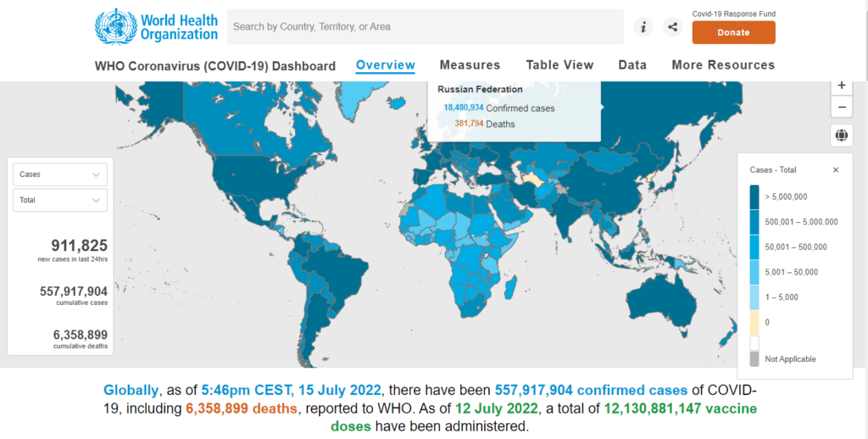Click the 12 July 2022 vaccine date
Image resolution: width=868 pixels, height=439 pixels.
point(497,408)
